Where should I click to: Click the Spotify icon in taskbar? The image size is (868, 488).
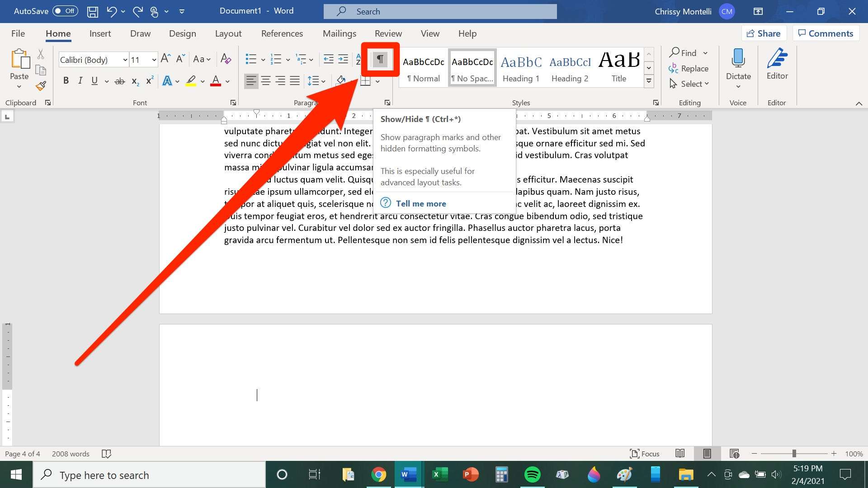[532, 475]
